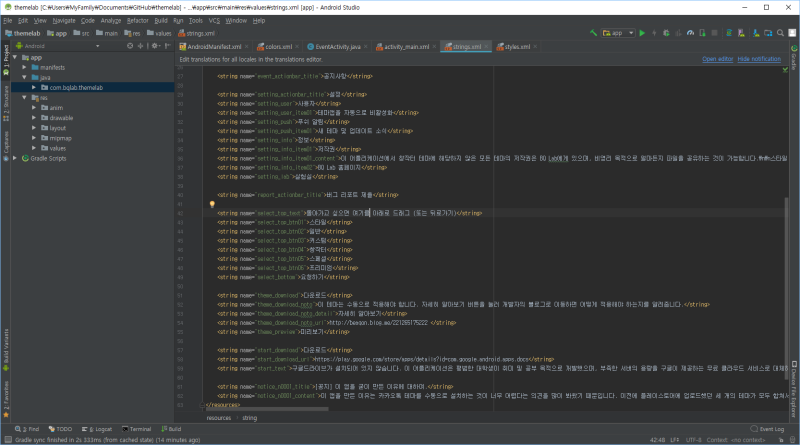Expand the drawable folder
This screenshot has width=800, height=445.
tap(34, 118)
